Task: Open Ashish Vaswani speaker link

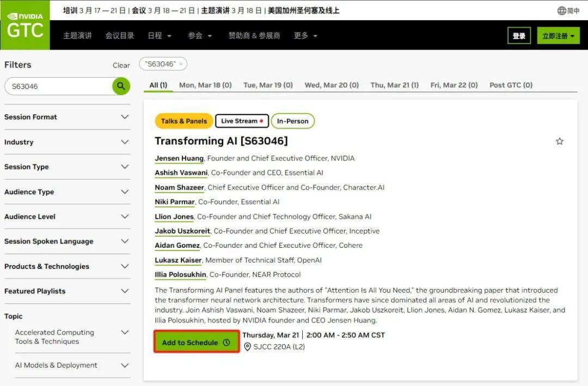Action: point(181,173)
